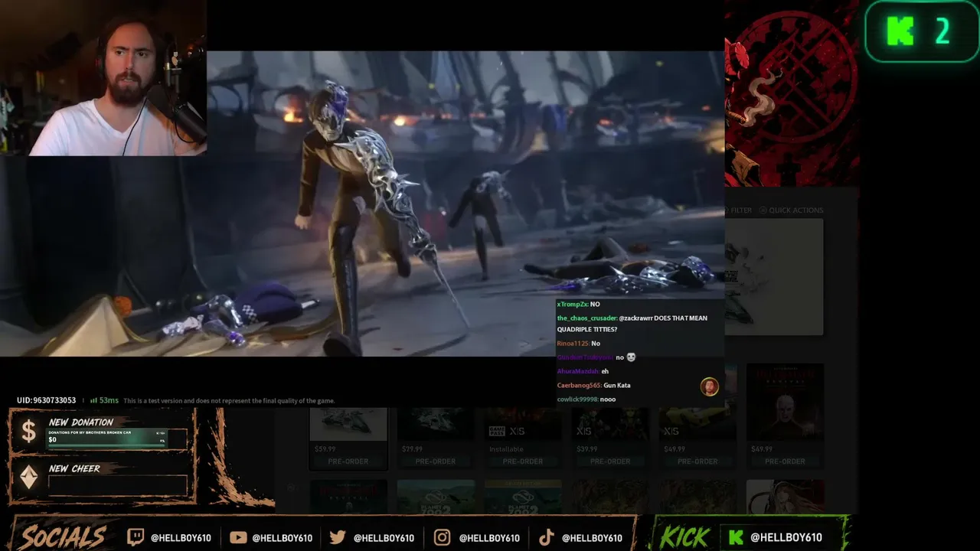Pre-order the $59.99 game
Viewport: 980px width, 551px height.
coord(348,461)
